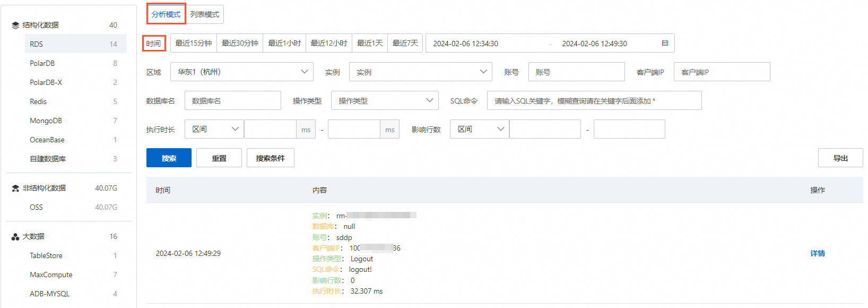Select TableStore in the sidebar

(x=76, y=255)
